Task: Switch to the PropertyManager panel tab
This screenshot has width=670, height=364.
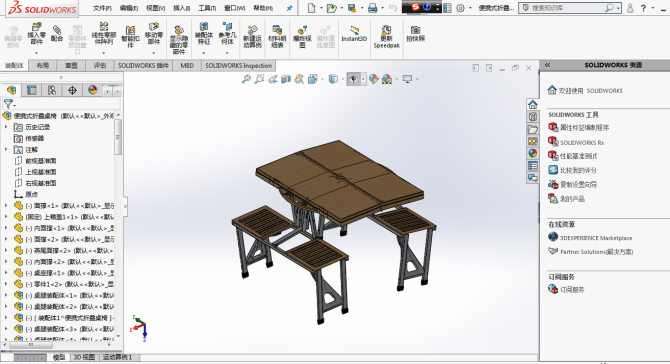Action: (32, 90)
